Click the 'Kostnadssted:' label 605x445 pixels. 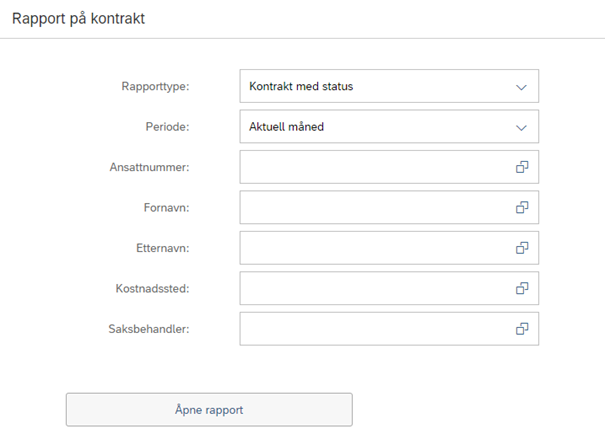(x=152, y=288)
